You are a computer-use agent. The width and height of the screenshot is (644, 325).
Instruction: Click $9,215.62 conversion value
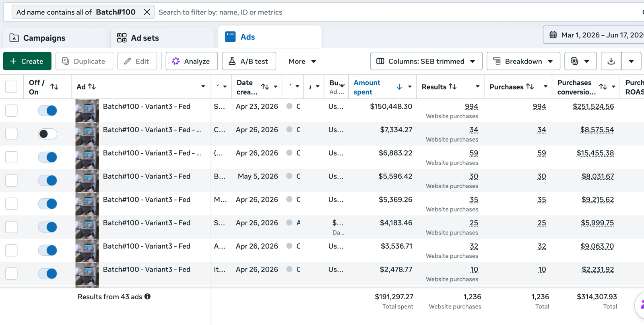coord(598,200)
